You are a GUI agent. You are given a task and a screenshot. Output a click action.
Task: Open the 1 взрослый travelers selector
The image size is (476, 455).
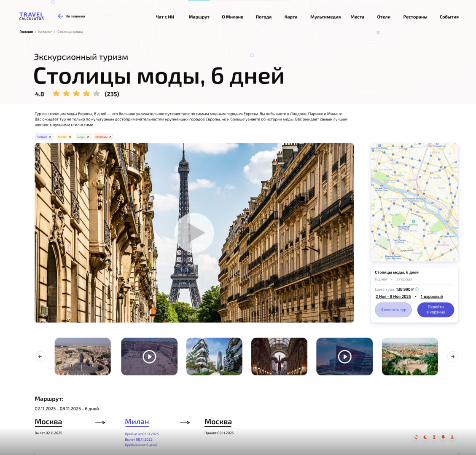tap(431, 297)
